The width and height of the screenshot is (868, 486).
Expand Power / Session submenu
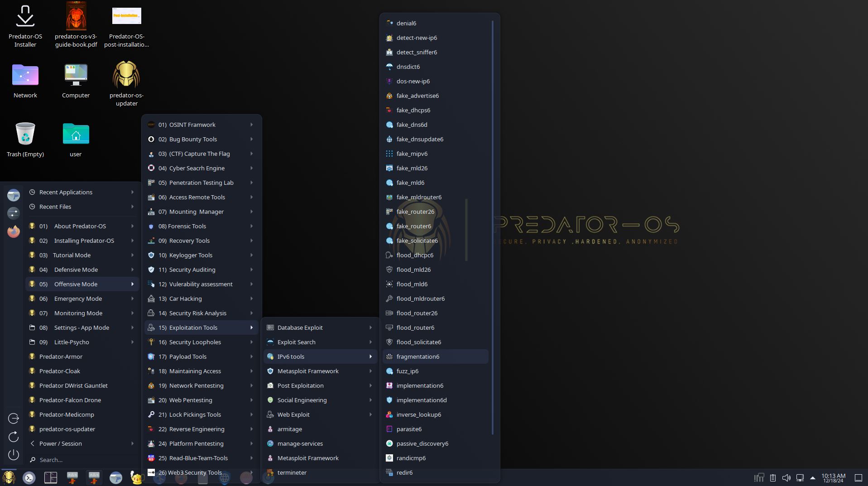point(82,443)
